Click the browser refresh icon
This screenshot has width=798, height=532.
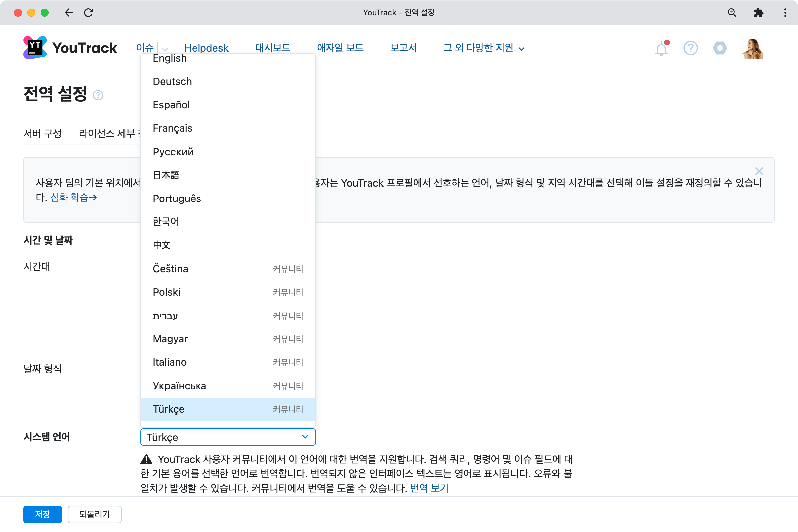tap(89, 13)
